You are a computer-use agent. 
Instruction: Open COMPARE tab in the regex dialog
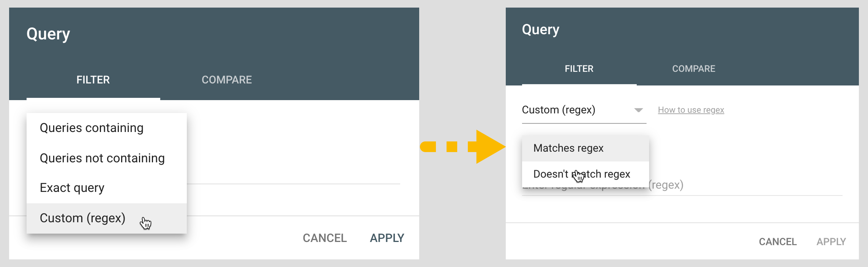tap(693, 69)
